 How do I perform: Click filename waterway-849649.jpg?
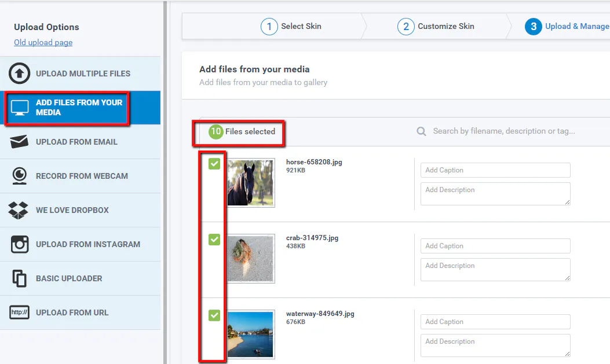(320, 314)
